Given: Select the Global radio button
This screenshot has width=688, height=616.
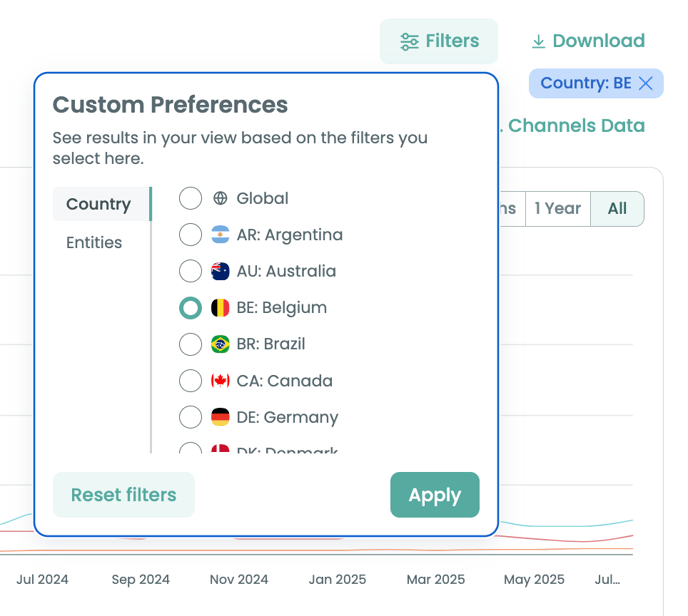Looking at the screenshot, I should point(190,199).
